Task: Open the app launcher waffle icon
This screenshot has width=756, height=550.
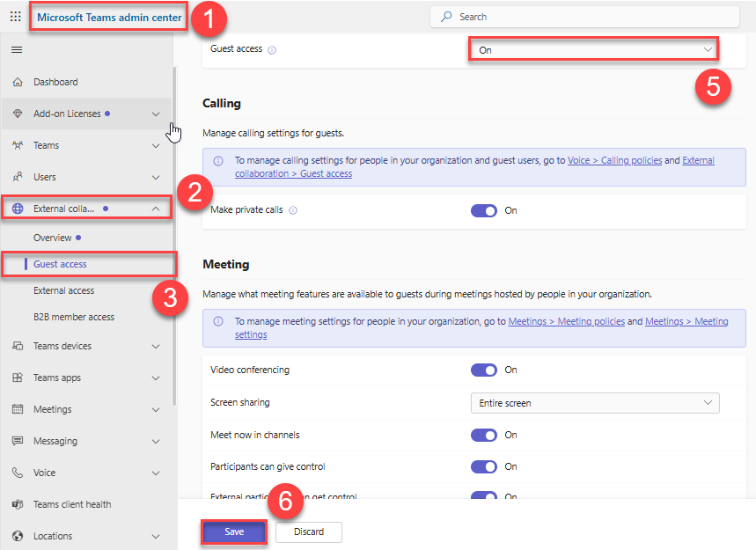Action: click(16, 17)
